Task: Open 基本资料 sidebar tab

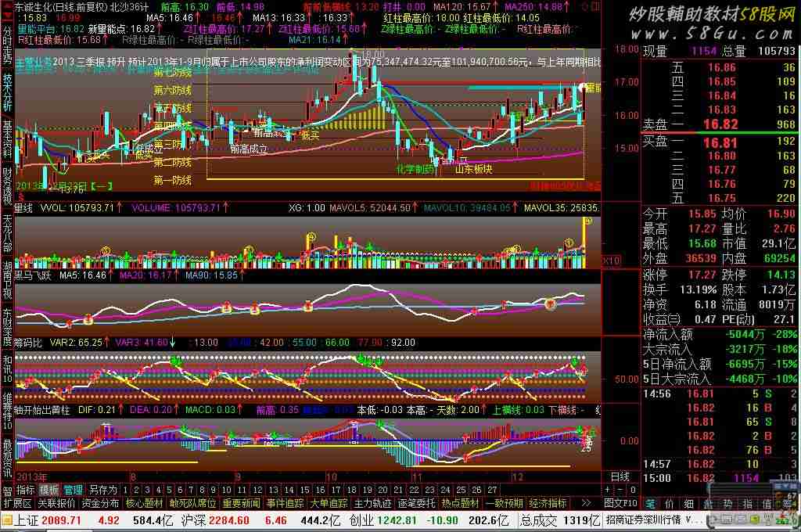Action: coord(7,139)
